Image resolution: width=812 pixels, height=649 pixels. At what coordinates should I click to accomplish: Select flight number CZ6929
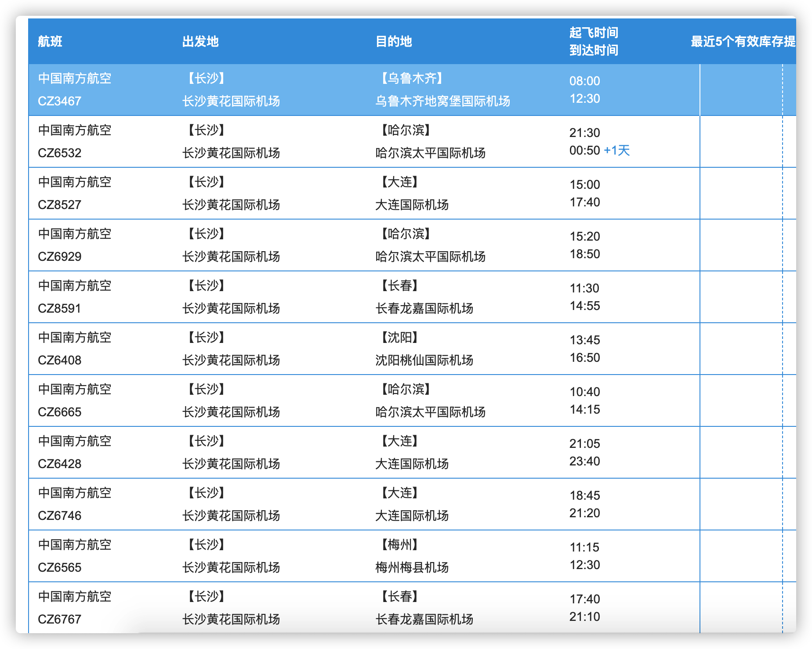click(x=60, y=256)
